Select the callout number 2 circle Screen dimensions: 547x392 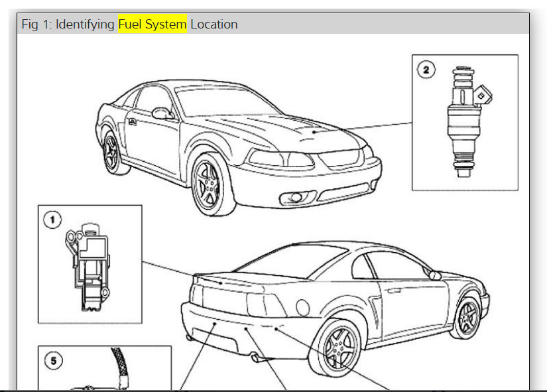426,70
